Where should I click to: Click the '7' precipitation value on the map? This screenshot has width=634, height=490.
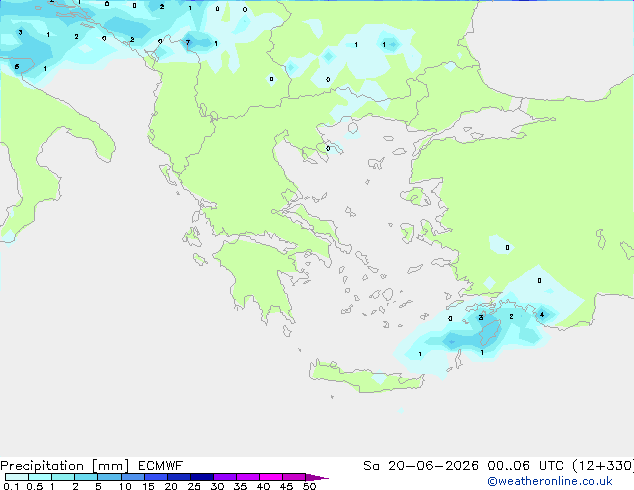coord(188,42)
